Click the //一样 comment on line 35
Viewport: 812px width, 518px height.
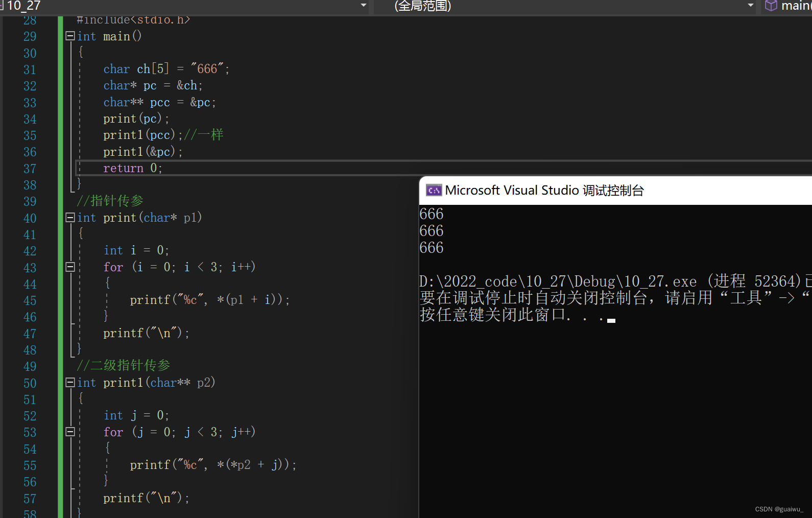(204, 135)
